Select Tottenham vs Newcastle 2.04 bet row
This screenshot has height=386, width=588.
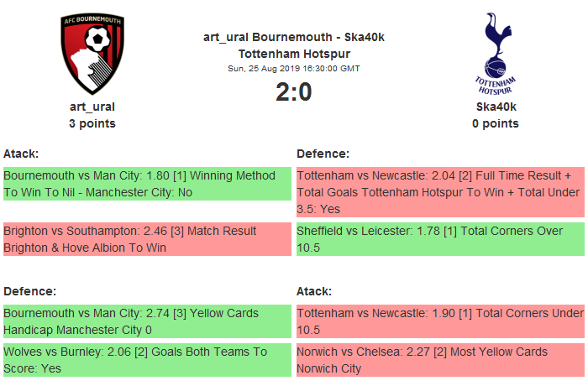tap(440, 192)
